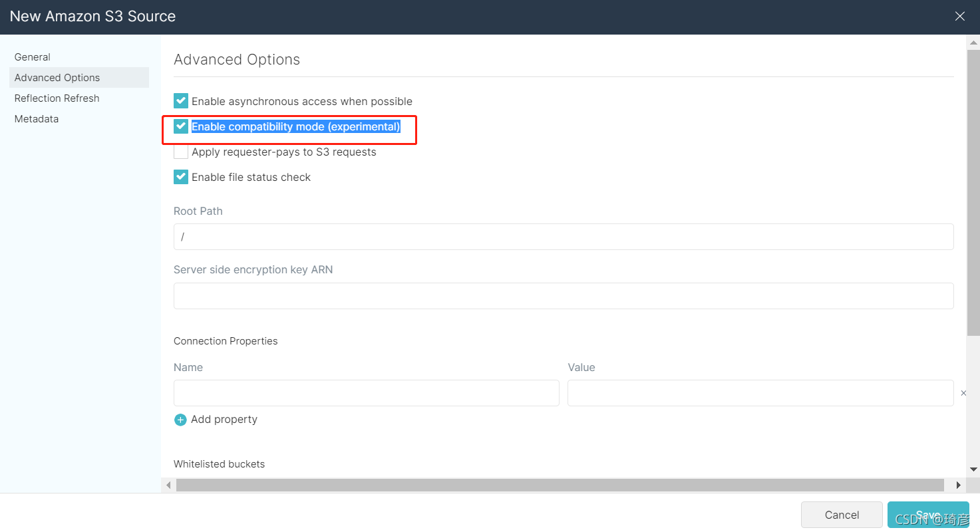Screen dimensions: 980x532
Task: Click the plus icon for Add property
Action: [x=180, y=420]
